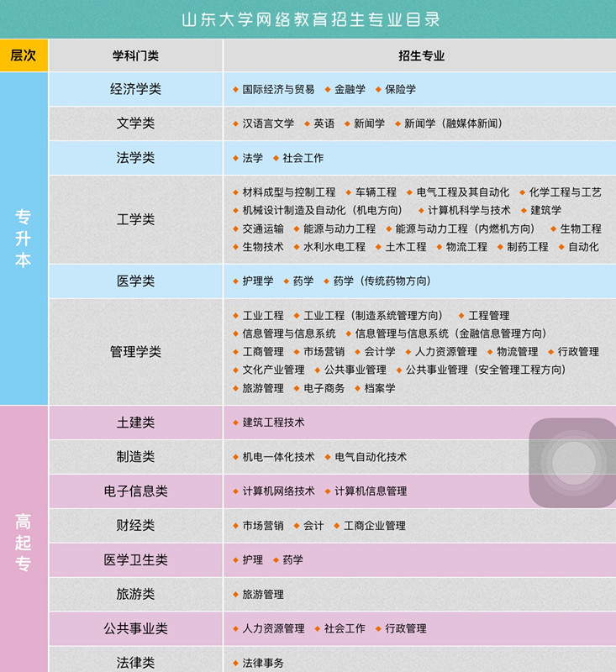Click the 层次 header cell
Image resolution: width=616 pixels, height=672 pixels.
tap(24, 55)
